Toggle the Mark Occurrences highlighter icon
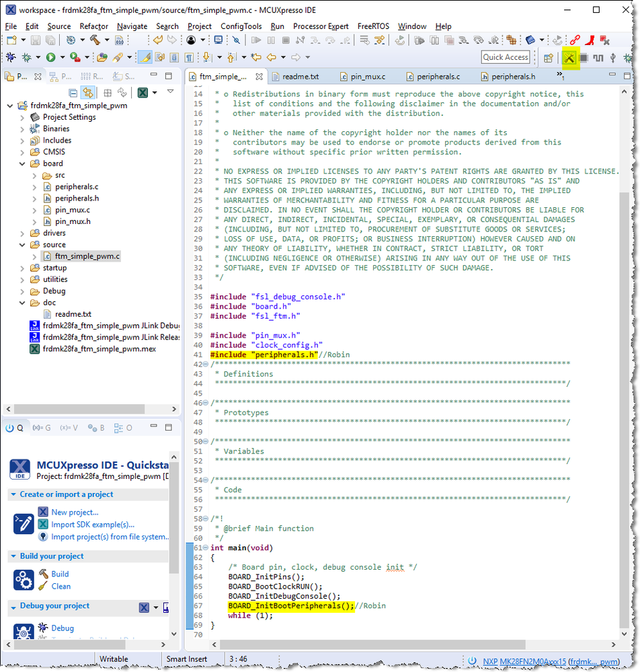Viewport: 640px width, 672px height. (146, 57)
